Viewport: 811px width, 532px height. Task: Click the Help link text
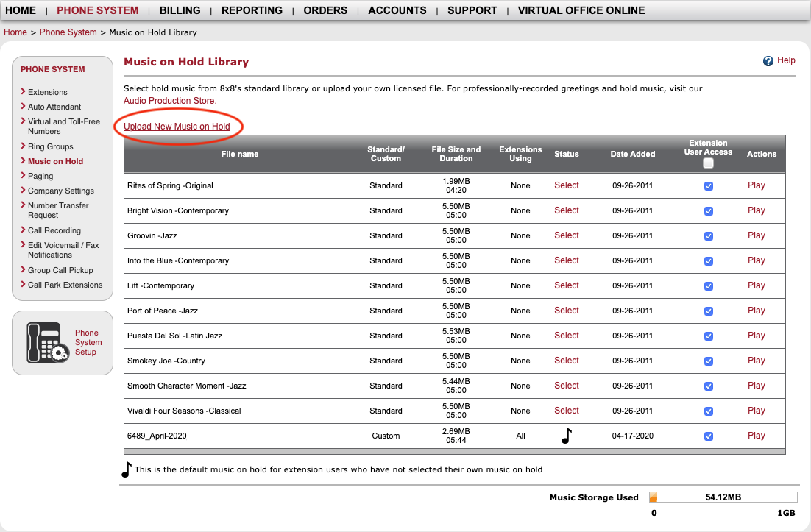786,60
